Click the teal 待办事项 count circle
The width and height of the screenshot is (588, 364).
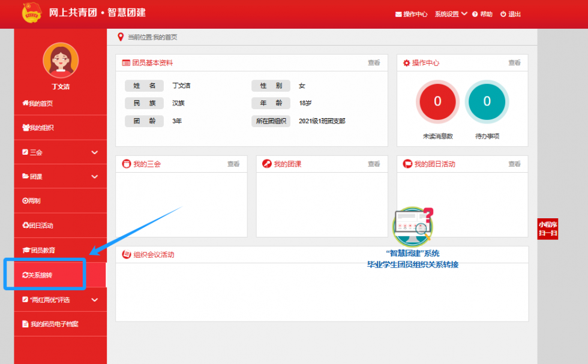click(x=487, y=101)
